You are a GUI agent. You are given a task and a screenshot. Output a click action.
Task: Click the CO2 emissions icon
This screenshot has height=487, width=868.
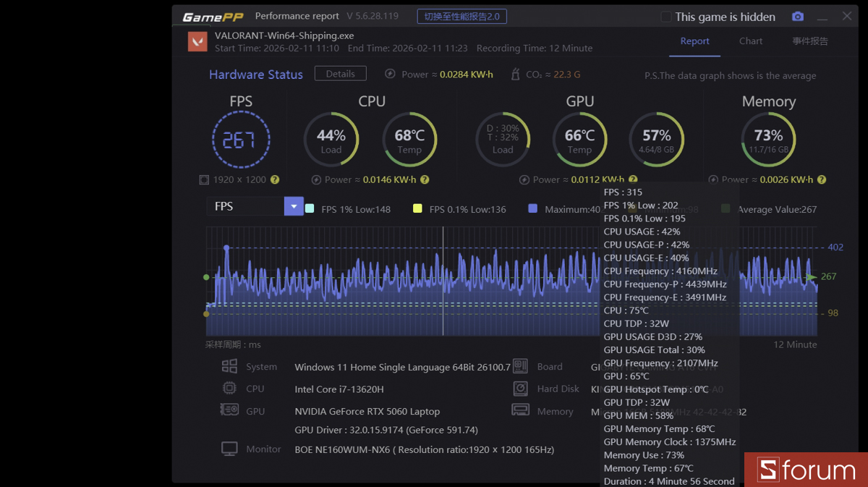click(515, 74)
